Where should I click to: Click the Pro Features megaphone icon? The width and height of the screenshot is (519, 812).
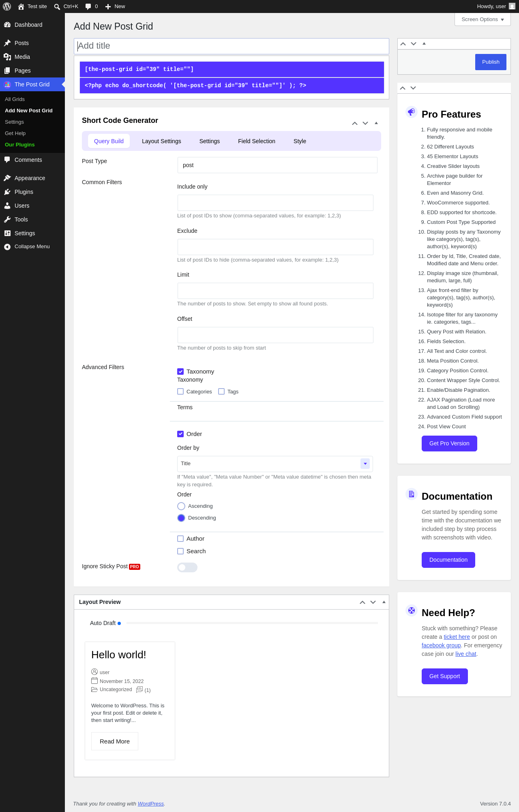click(412, 112)
